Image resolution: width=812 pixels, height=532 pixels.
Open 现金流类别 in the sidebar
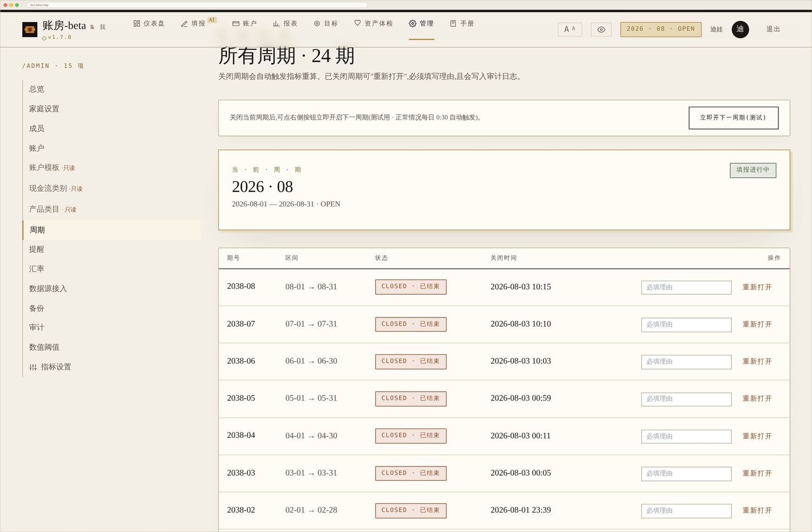[56, 189]
